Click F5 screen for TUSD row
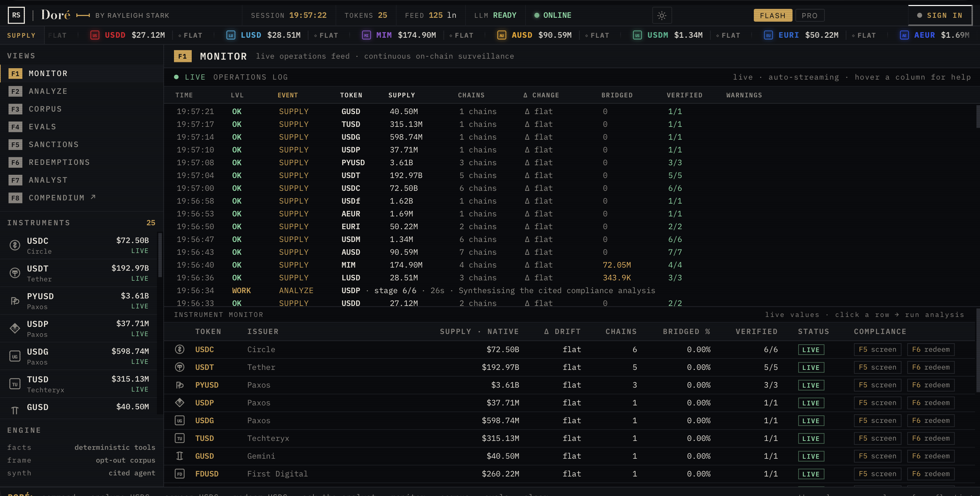 click(877, 438)
